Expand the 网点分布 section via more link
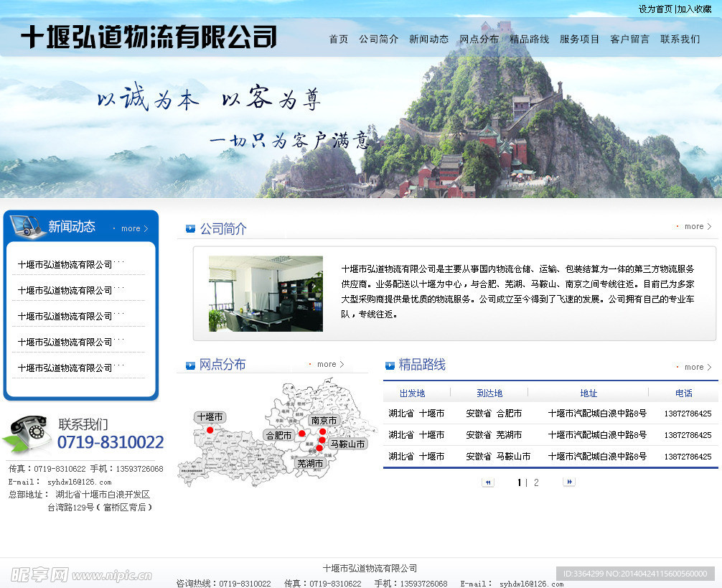The image size is (722, 588). coord(327,364)
